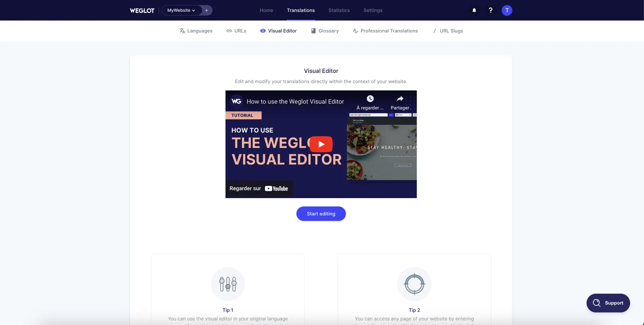
Task: Open the Languages sub-tab
Action: click(x=196, y=31)
